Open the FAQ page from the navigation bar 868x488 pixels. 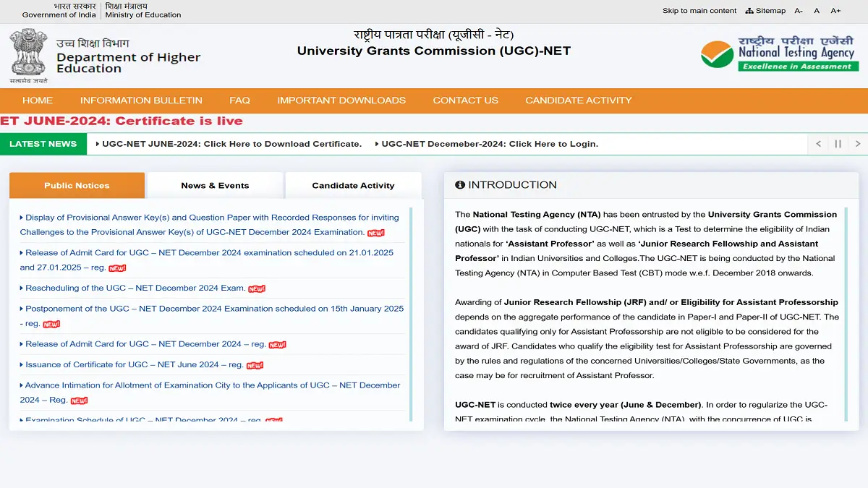[x=239, y=100]
